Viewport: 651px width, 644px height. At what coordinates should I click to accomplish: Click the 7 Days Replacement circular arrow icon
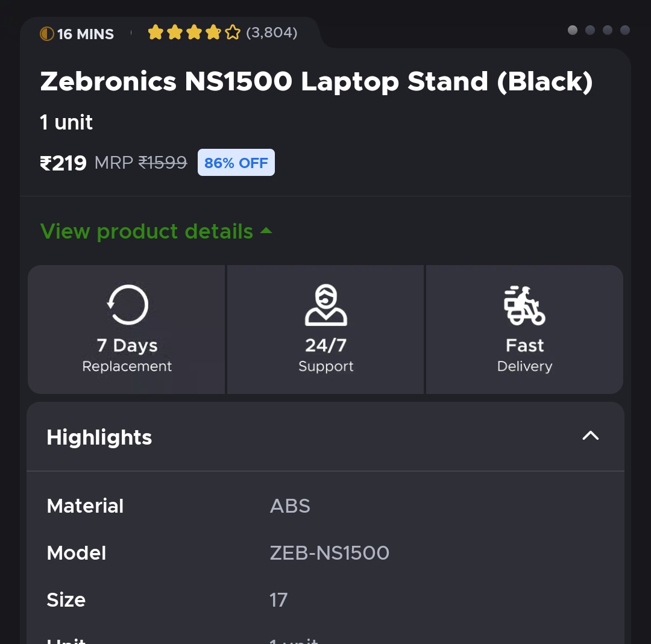[127, 305]
